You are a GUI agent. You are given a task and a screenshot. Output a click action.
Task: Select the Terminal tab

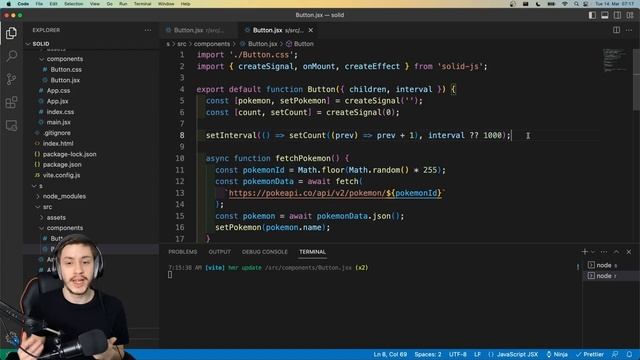(x=312, y=252)
